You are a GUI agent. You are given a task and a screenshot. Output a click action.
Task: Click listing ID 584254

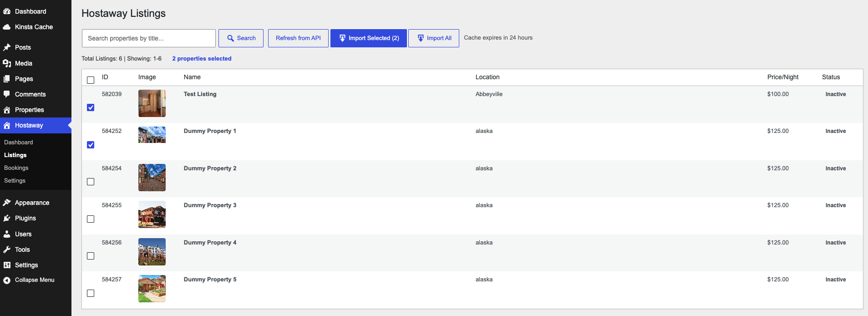coord(112,168)
